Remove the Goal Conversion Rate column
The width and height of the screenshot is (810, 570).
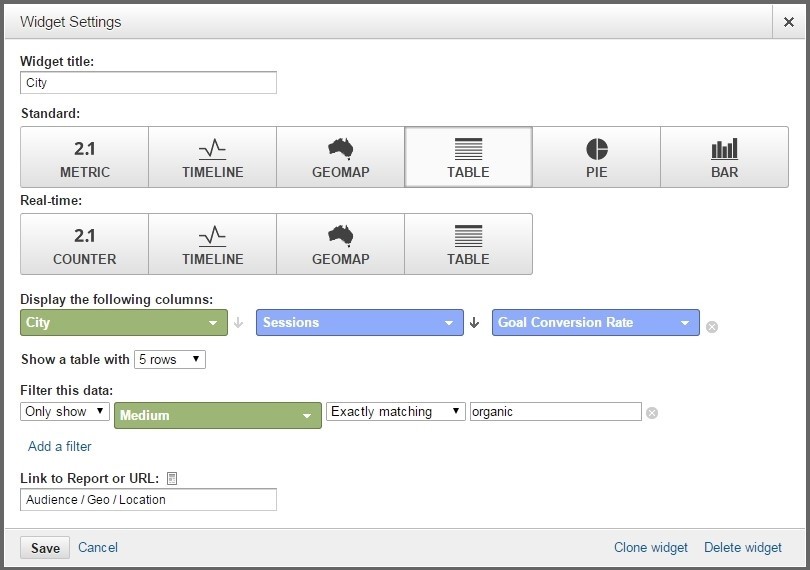coord(712,326)
